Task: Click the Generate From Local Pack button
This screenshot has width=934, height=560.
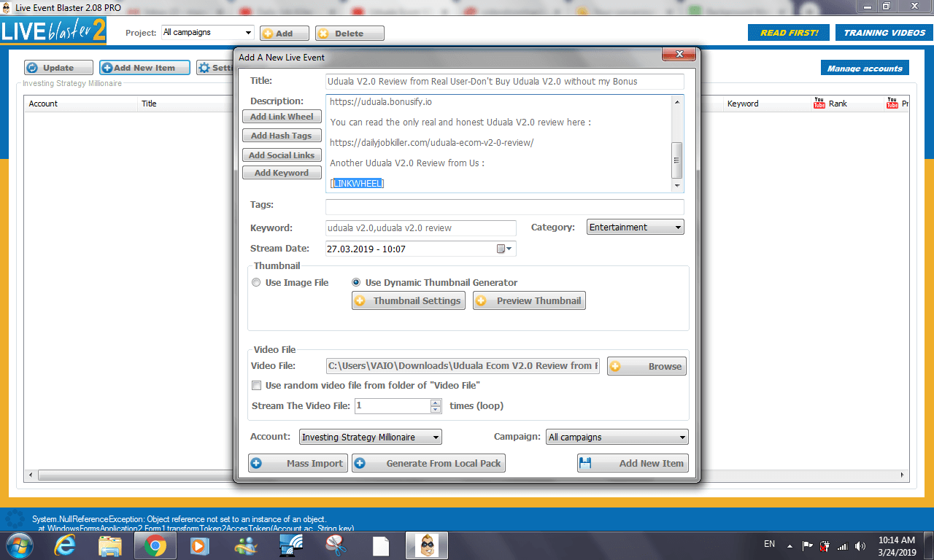Action: point(428,464)
